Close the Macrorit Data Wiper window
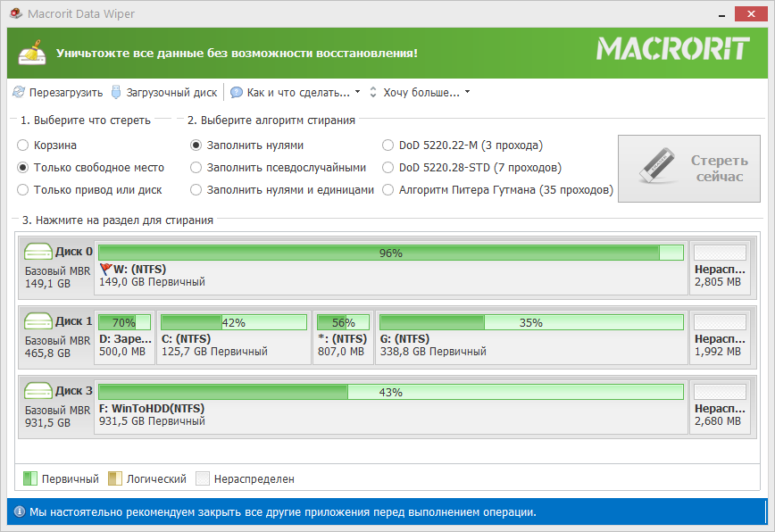This screenshot has width=775, height=532. pos(751,13)
